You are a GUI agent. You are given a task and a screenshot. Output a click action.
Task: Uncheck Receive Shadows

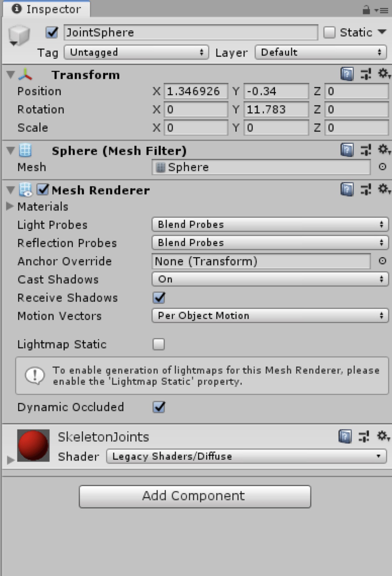(159, 298)
